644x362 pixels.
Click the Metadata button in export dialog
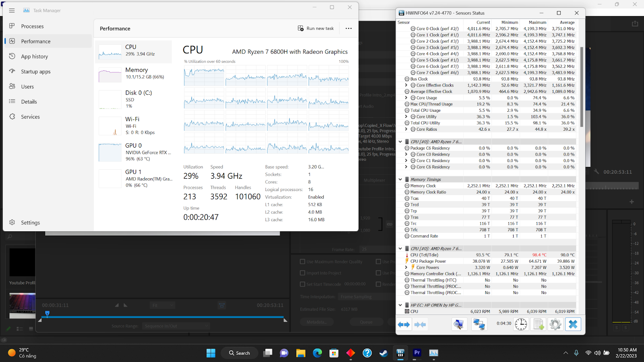(317, 322)
